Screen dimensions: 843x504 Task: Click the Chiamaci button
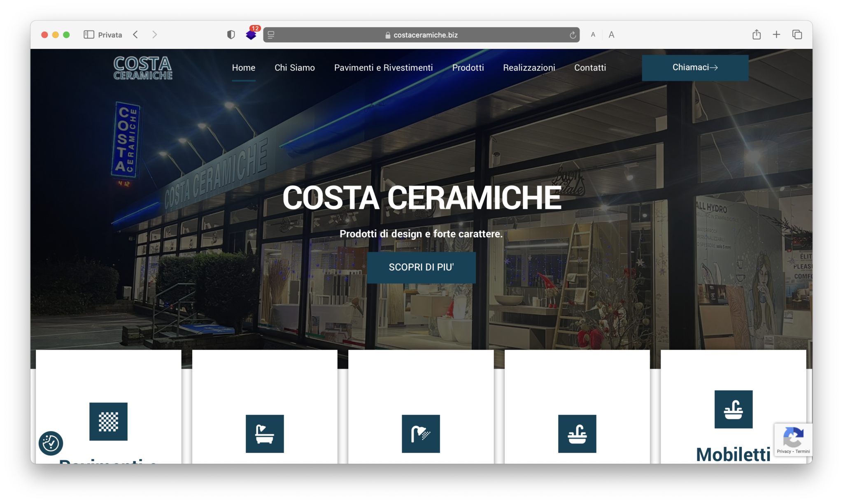[695, 67]
